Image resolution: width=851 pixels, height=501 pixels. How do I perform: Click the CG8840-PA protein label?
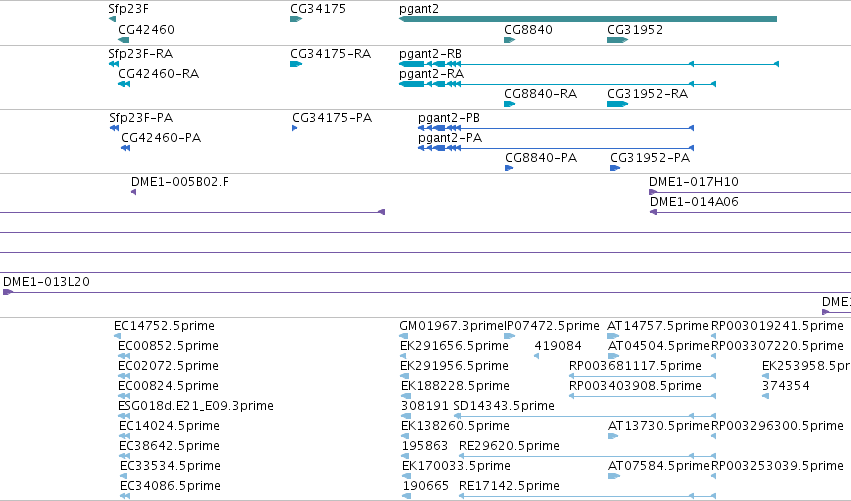(541, 158)
